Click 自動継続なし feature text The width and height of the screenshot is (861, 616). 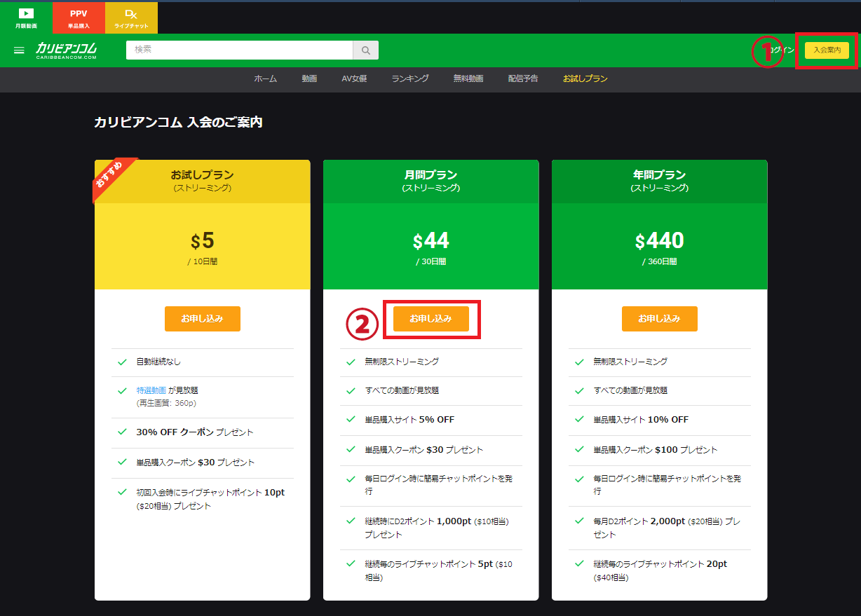(158, 362)
